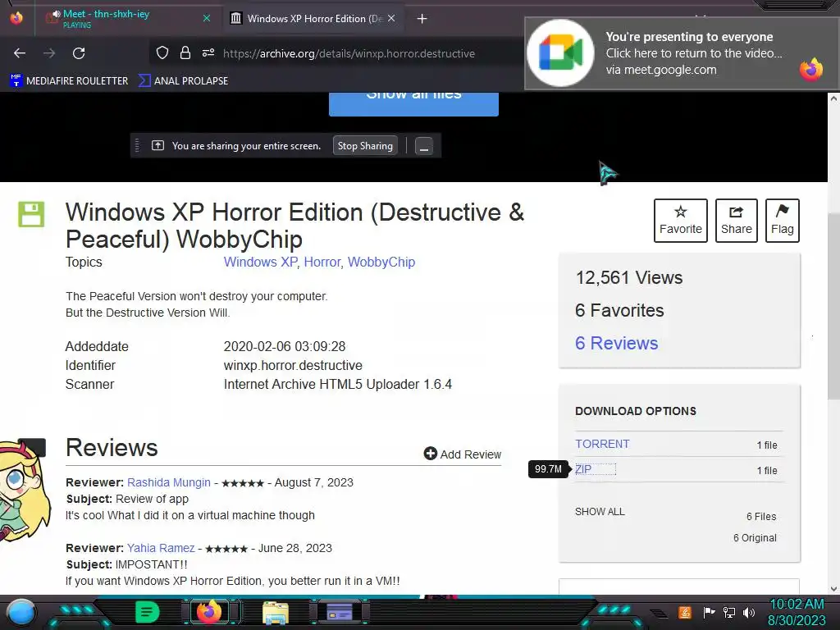Viewport: 840px width, 630px height.
Task: Click the Add Review button
Action: pyautogui.click(x=463, y=454)
